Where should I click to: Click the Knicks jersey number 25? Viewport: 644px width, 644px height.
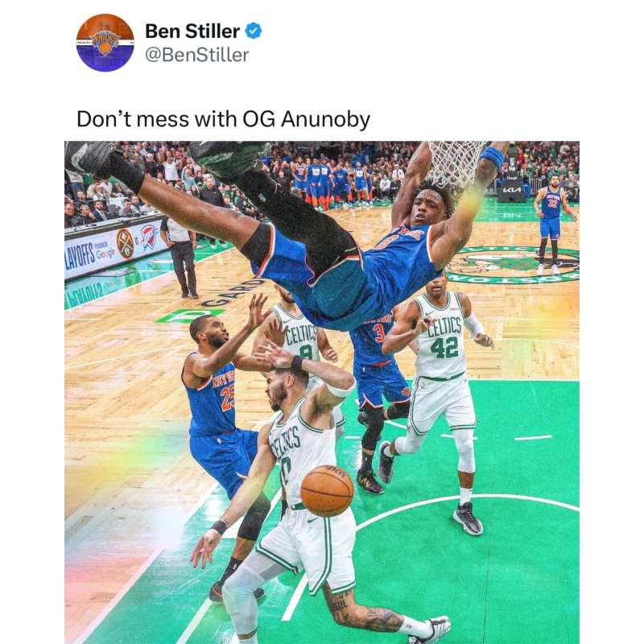(x=227, y=399)
